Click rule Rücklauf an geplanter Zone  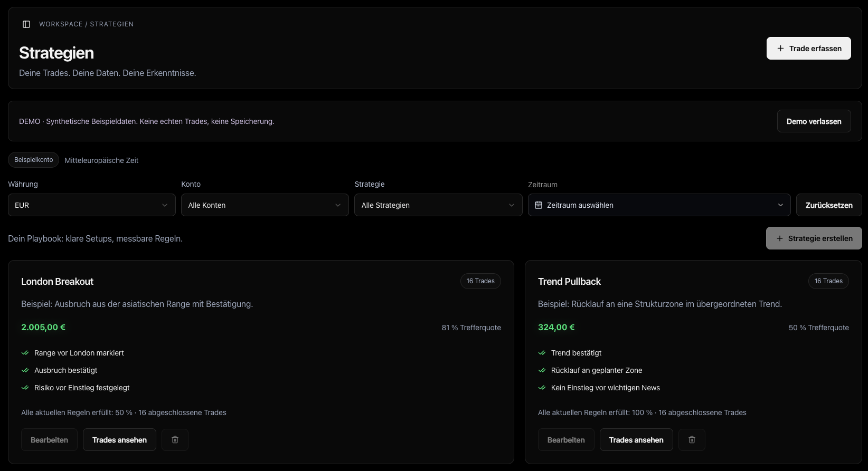tap(597, 370)
